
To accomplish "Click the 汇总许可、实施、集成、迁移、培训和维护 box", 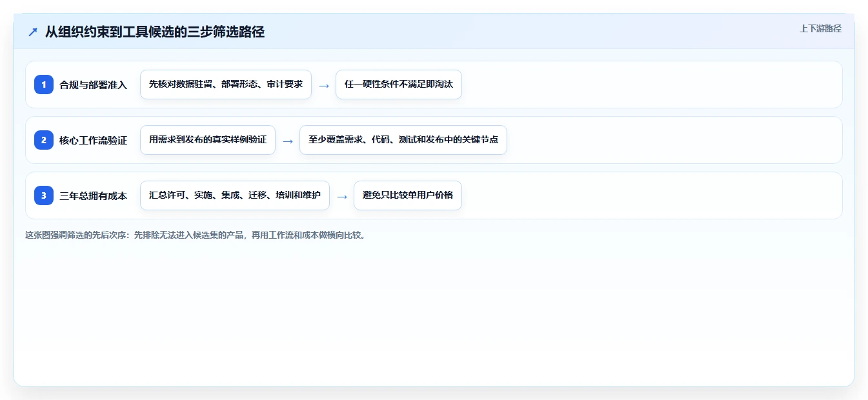I will click(235, 195).
